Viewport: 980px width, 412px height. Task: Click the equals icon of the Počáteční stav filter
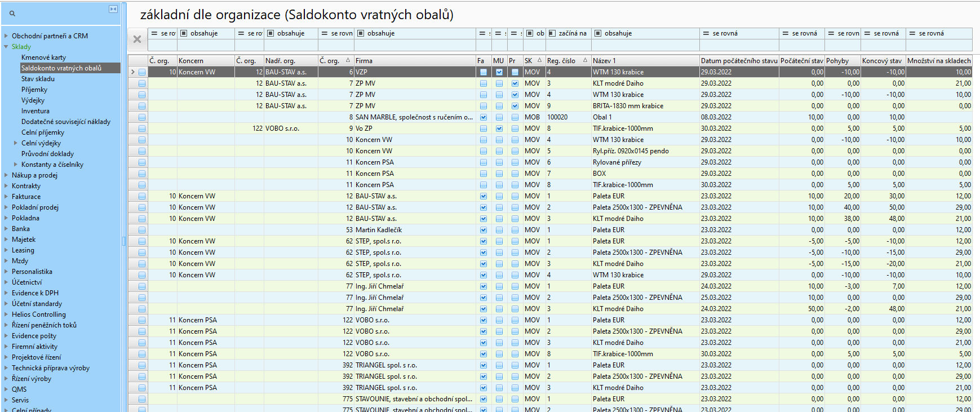[786, 33]
